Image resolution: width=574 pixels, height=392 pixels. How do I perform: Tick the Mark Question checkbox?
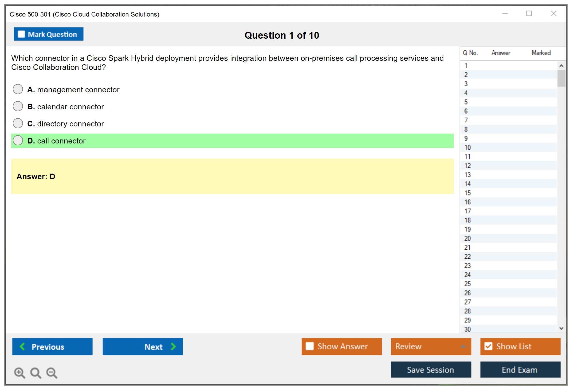click(21, 34)
